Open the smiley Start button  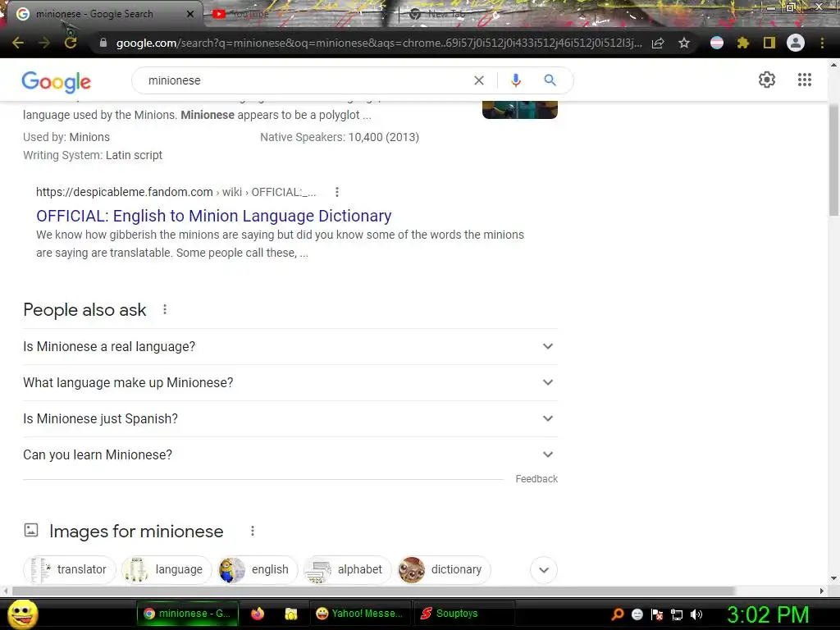point(23,614)
